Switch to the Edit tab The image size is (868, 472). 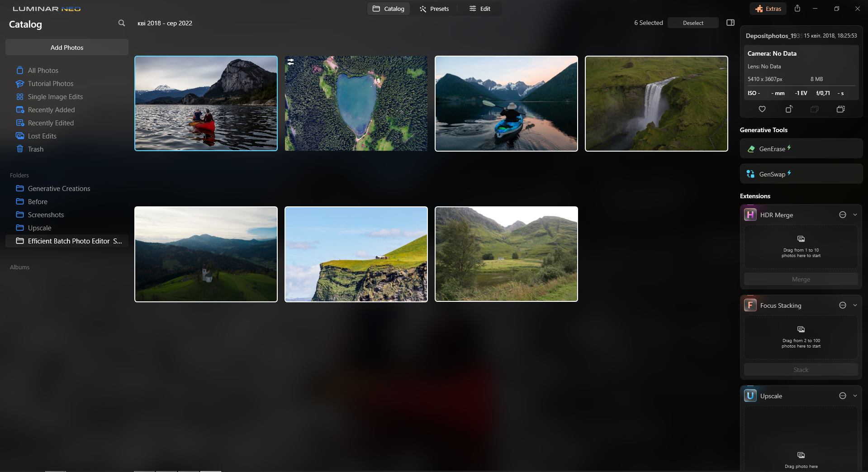pyautogui.click(x=480, y=9)
